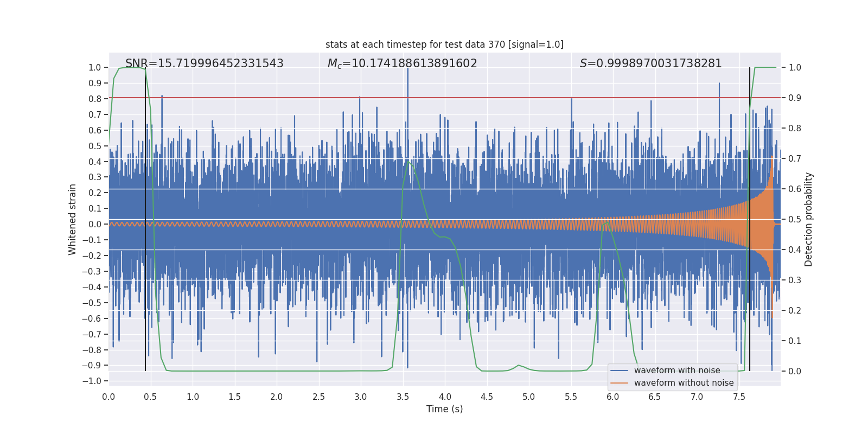The height and width of the screenshot is (434, 868).
Task: Select the −0.6 whitened strain tick label
Action: point(92,318)
